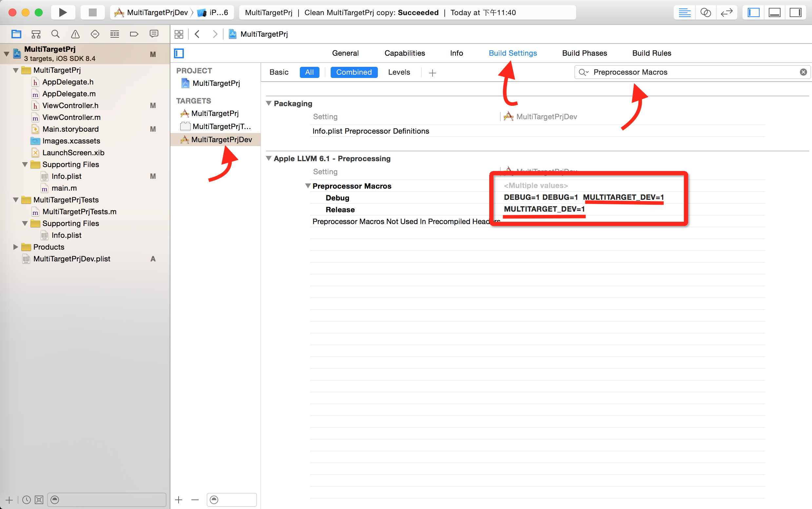Go forward in editor history
Image resolution: width=812 pixels, height=509 pixels.
pyautogui.click(x=215, y=34)
